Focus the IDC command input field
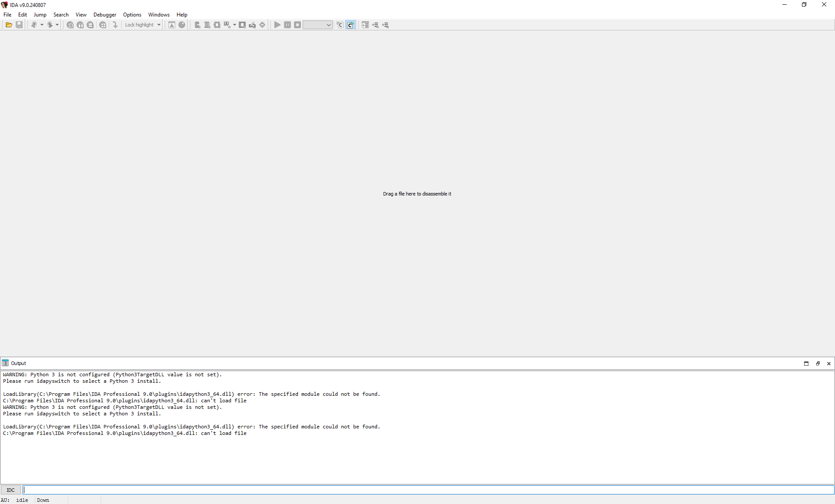 pyautogui.click(x=428, y=490)
